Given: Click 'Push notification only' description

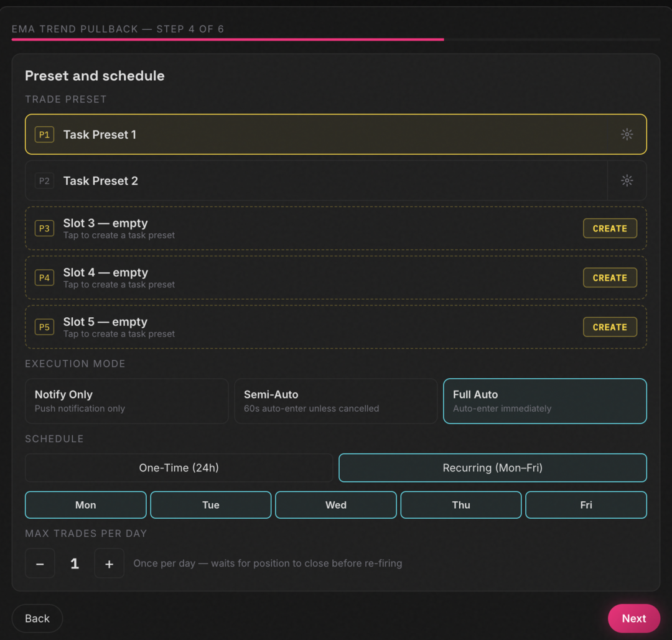Looking at the screenshot, I should click(x=80, y=409).
